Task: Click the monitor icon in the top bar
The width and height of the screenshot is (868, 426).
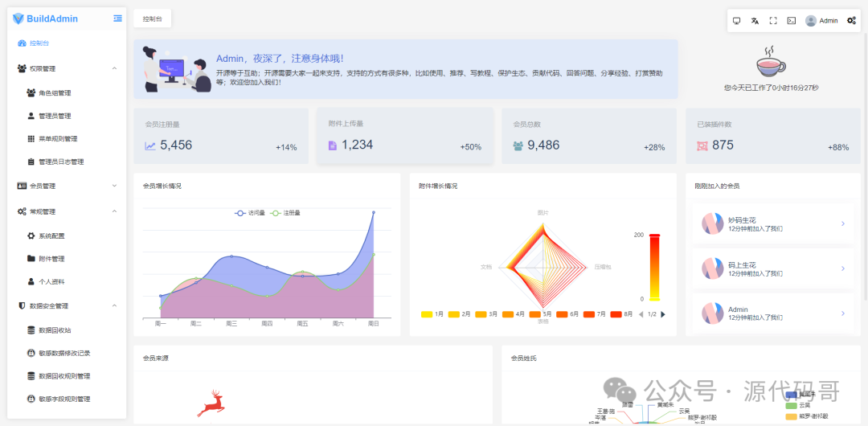Action: tap(737, 21)
